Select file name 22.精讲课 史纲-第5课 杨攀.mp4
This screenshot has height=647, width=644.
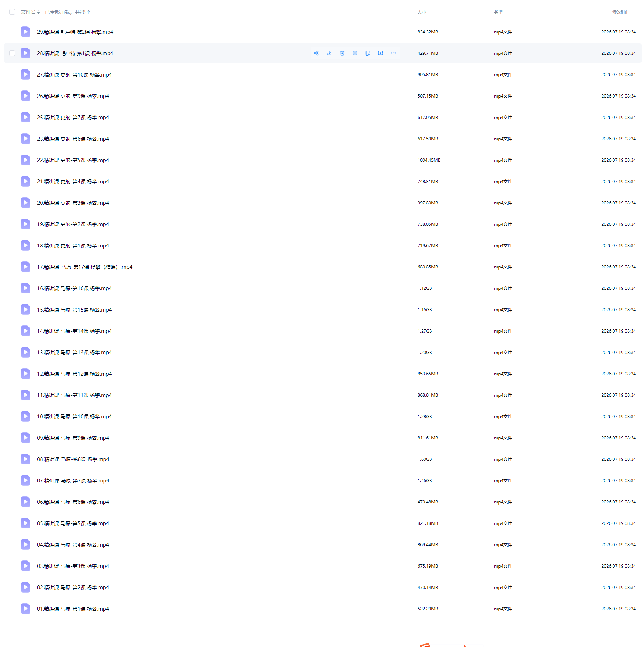point(73,160)
